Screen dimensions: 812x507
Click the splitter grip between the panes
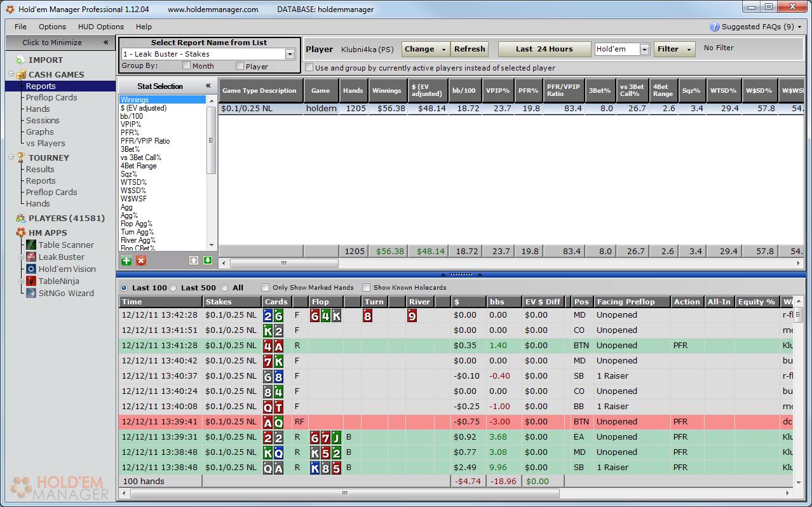click(x=461, y=274)
